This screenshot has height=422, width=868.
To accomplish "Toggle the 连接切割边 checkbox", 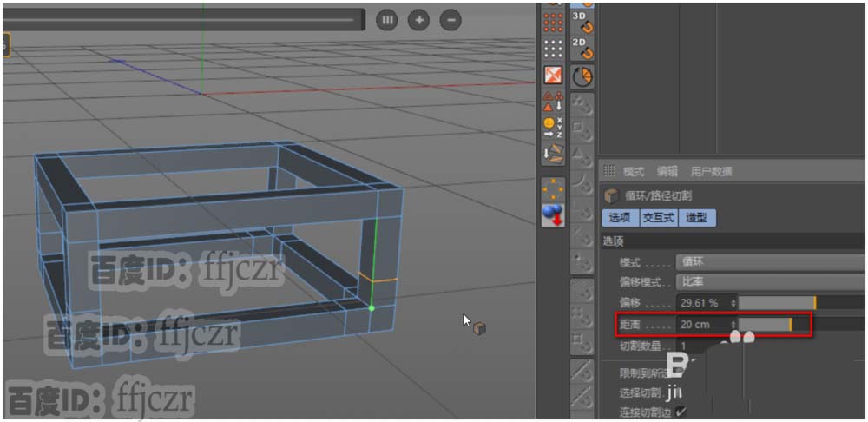I will pyautogui.click(x=681, y=411).
